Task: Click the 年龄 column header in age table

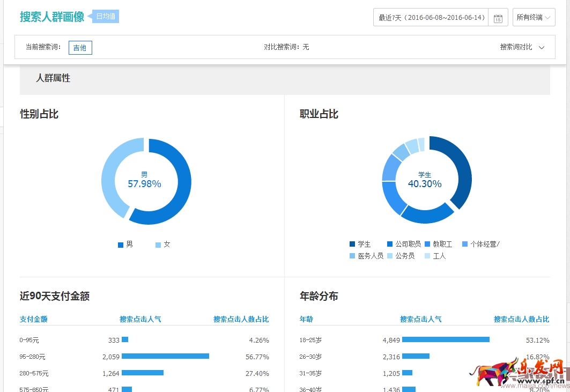Action: 306,319
